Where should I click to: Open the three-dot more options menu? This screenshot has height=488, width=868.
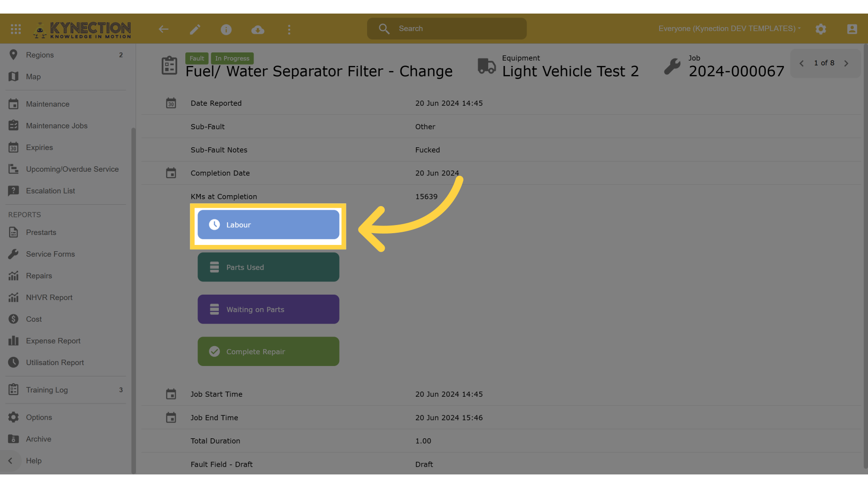coord(289,29)
